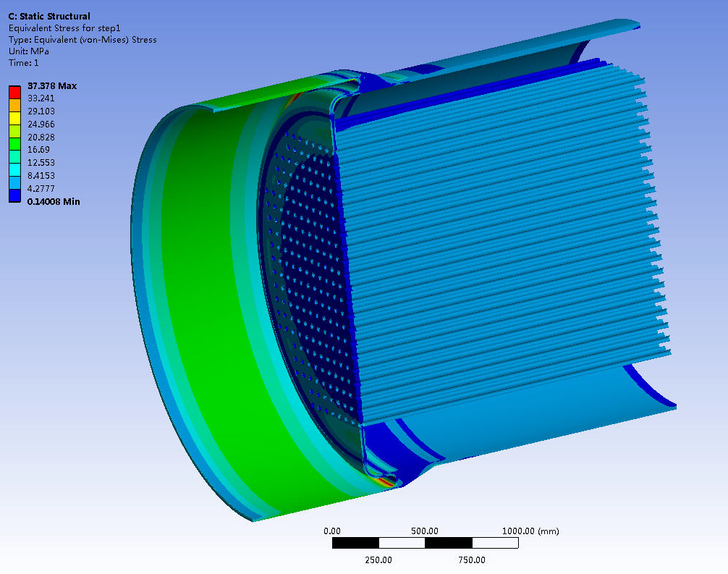Click the 0.00 scale bar origin label
Viewport: 728px width, 574px height.
[332, 531]
